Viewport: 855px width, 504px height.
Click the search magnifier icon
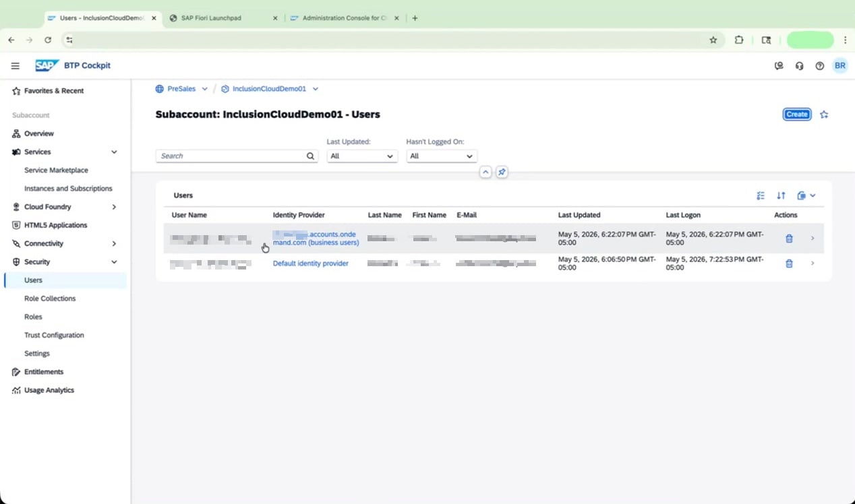[310, 156]
